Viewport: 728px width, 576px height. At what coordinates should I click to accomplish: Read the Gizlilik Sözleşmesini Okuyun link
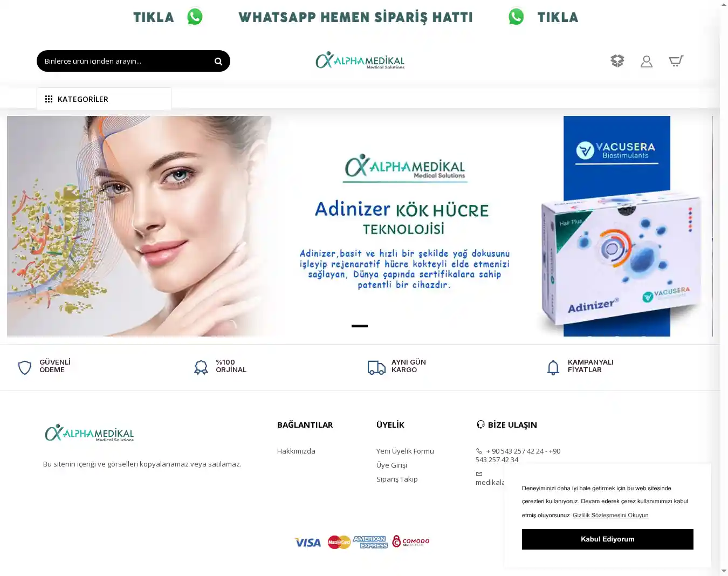click(x=610, y=515)
